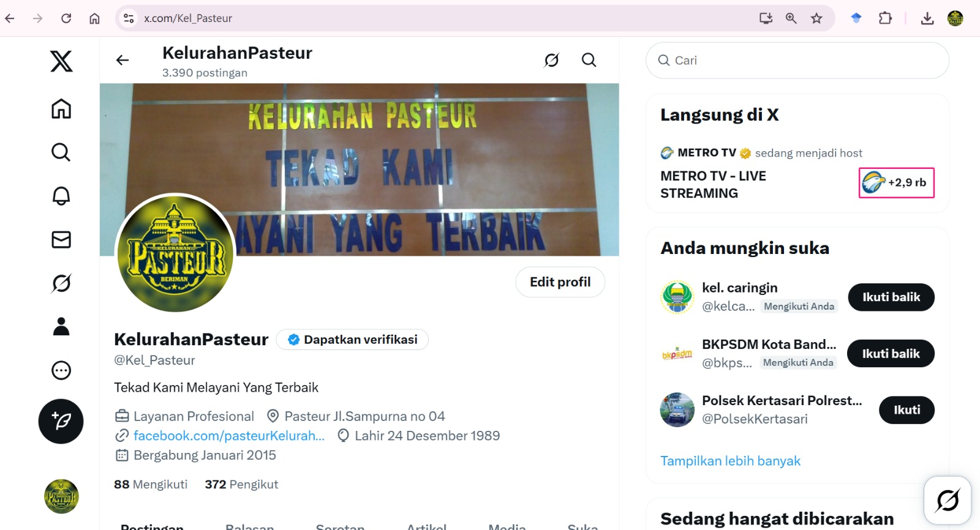Go back with the header arrow
Viewport: 980px width, 530px height.
123,60
